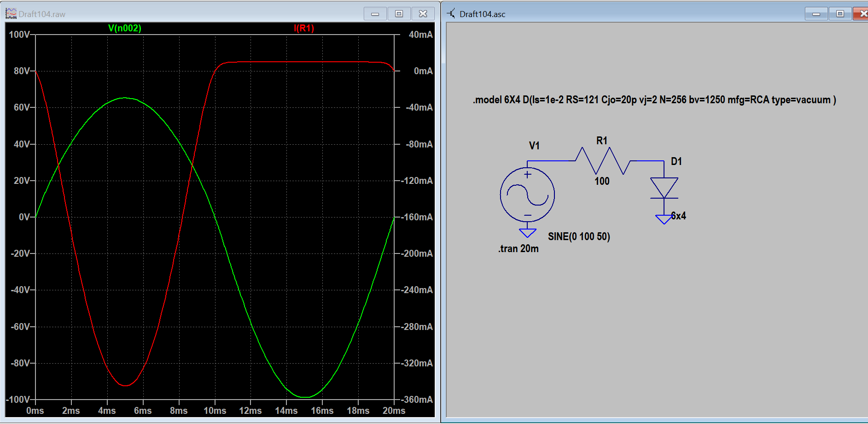Image resolution: width=868 pixels, height=424 pixels.
Task: Click the -360mA right axis label
Action: [417, 400]
